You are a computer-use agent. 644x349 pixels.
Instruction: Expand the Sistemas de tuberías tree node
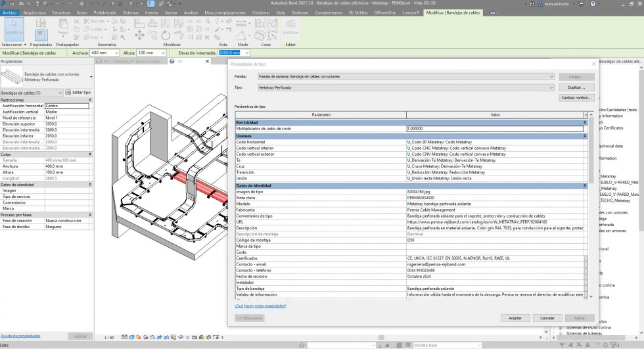[561, 333]
